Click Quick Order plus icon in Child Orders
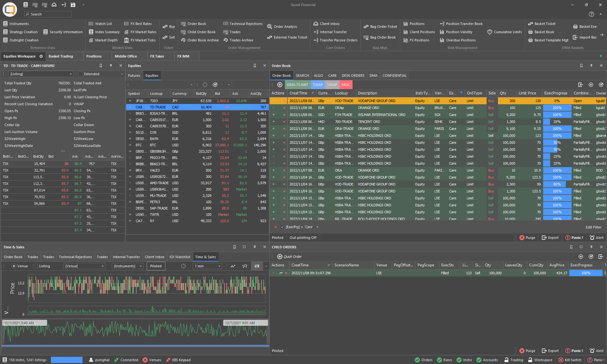 [280, 257]
